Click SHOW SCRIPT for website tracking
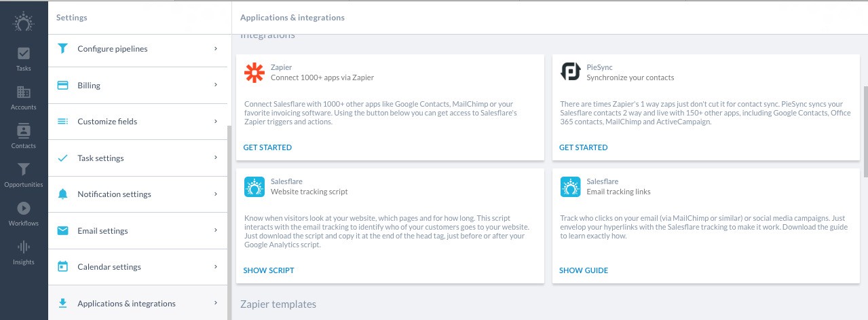 [x=269, y=270]
